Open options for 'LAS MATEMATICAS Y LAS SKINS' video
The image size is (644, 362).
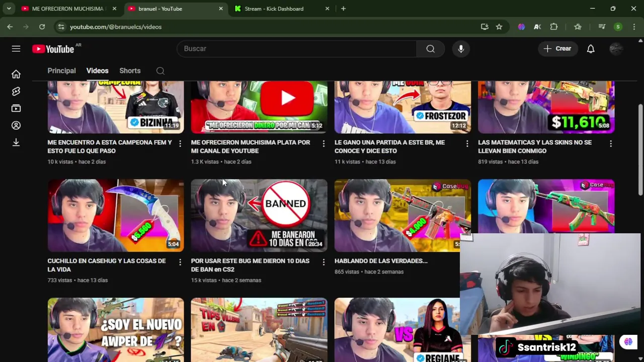point(610,144)
